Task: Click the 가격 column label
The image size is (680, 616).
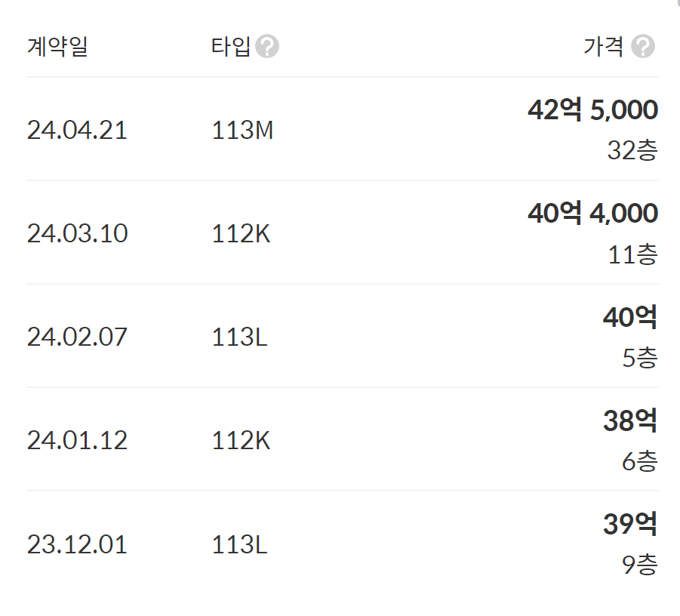Action: pyautogui.click(x=602, y=47)
